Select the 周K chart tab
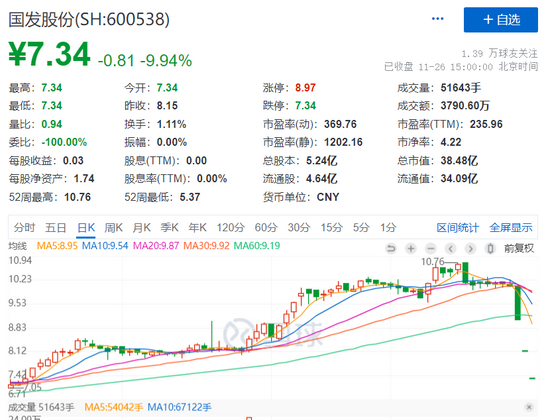Image resolution: width=550 pixels, height=420 pixels. click(113, 228)
